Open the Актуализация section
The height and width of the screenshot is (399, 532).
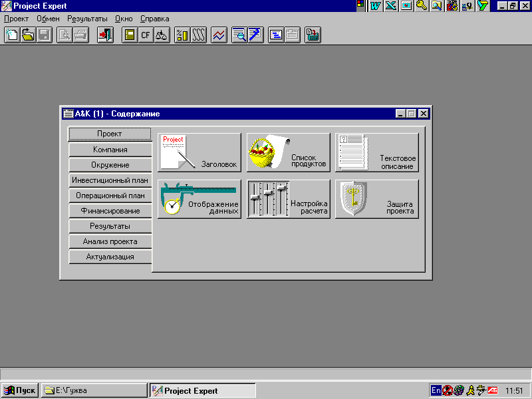pos(110,257)
